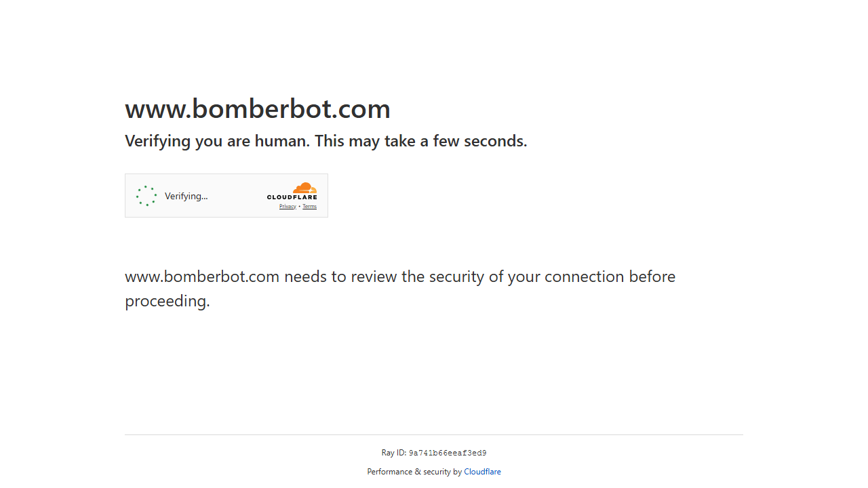The image size is (868, 488).
Task: Click the Ray ID value 9a741b66eeaf3ed9
Action: (x=448, y=453)
